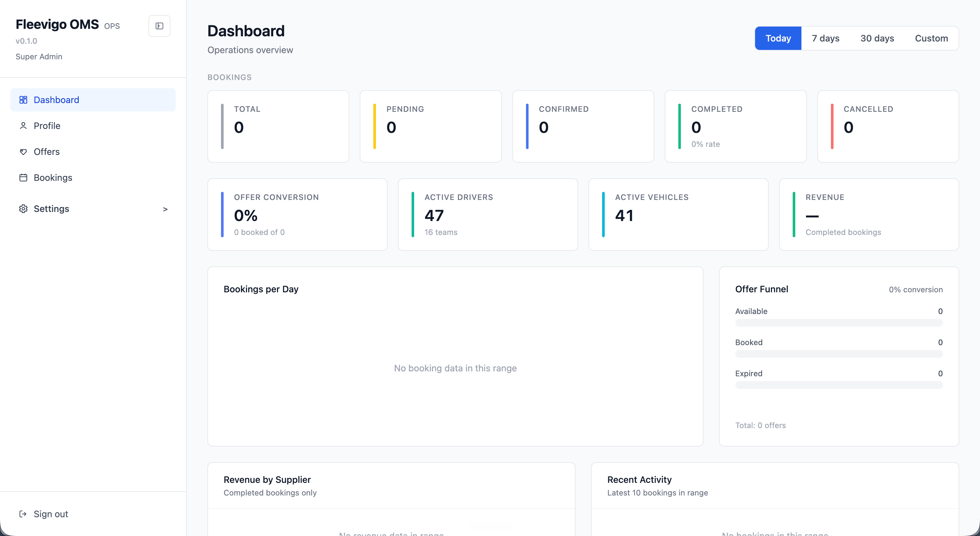Click 'Latest 10 bookings in range' text

(658, 493)
